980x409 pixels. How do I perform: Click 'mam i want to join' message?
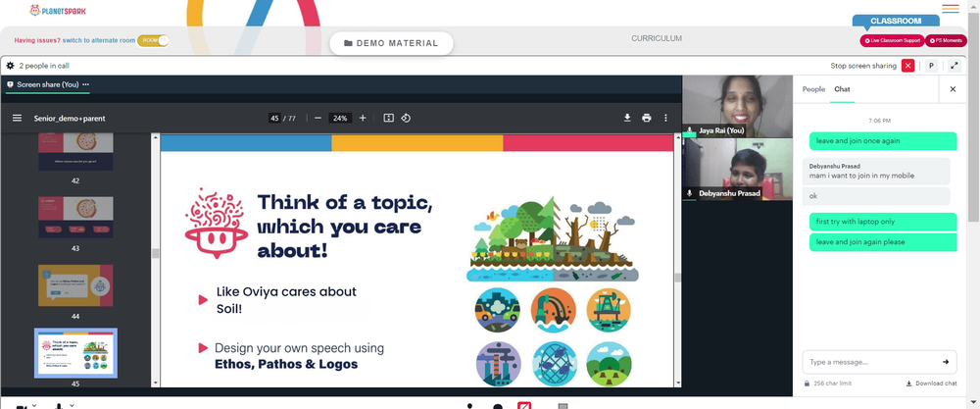875,172
